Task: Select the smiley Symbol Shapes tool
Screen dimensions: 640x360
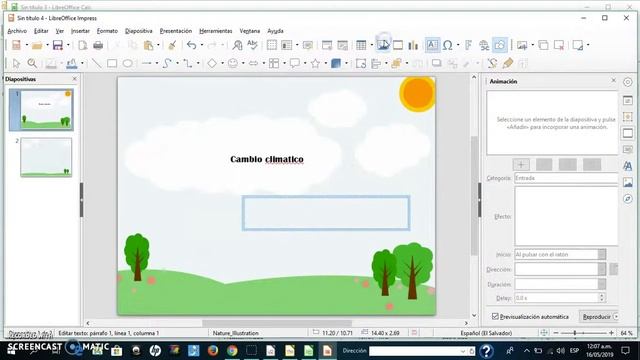Action: click(x=233, y=63)
